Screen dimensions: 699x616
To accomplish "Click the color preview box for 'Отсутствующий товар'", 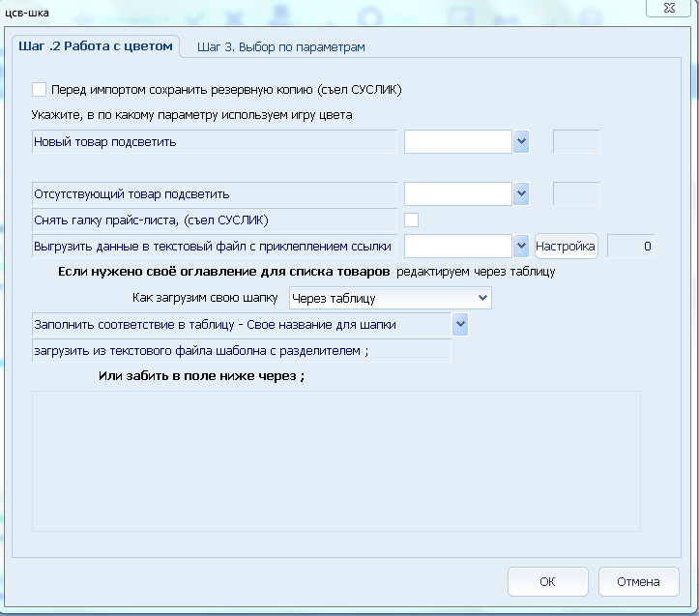I will pyautogui.click(x=576, y=194).
